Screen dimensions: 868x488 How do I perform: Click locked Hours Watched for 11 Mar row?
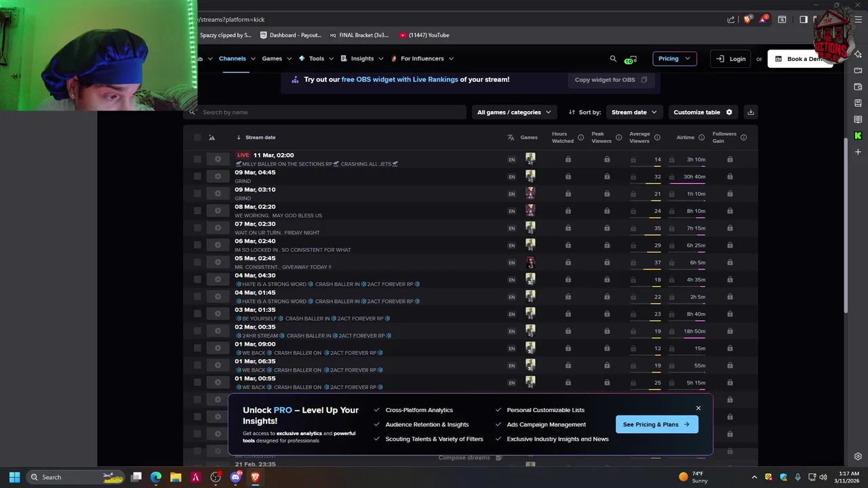point(568,160)
